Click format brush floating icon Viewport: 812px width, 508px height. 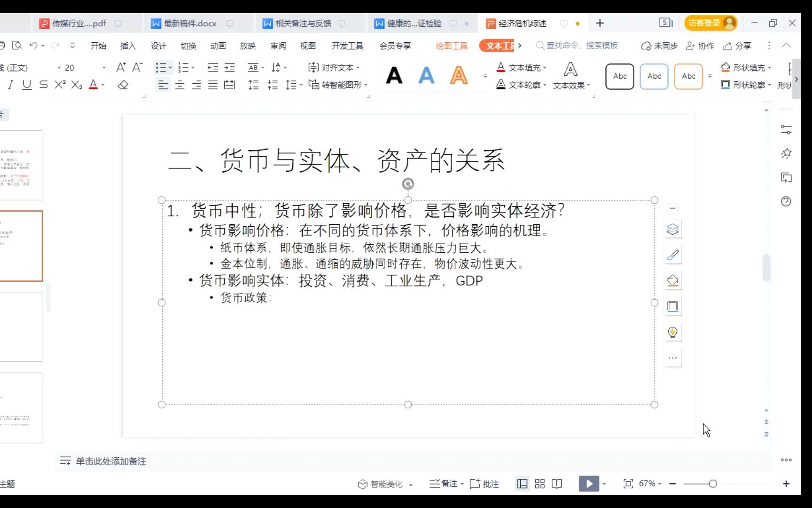point(672,255)
